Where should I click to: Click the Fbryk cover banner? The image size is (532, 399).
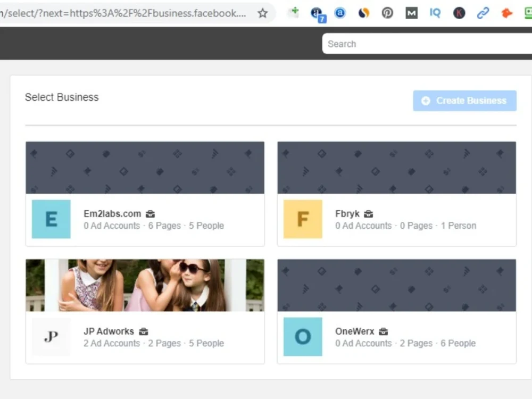point(397,168)
